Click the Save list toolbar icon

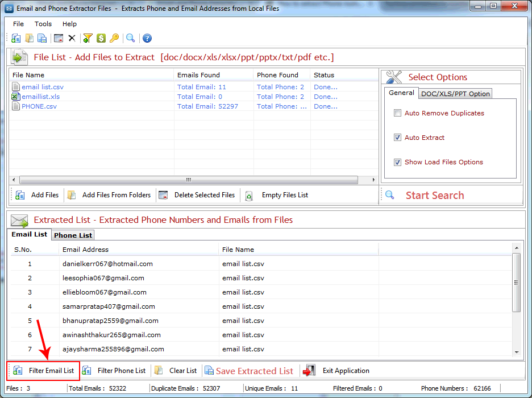[42, 38]
